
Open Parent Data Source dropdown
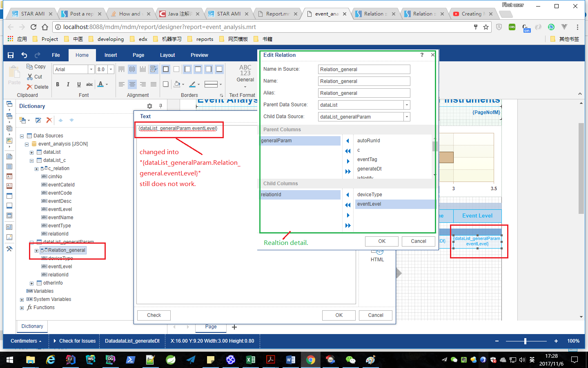[407, 105]
